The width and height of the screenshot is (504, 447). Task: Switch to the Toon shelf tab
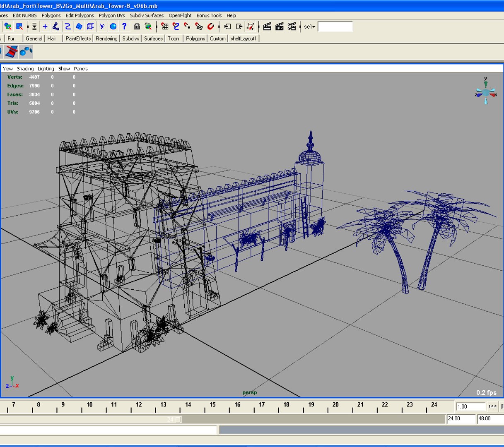click(174, 38)
